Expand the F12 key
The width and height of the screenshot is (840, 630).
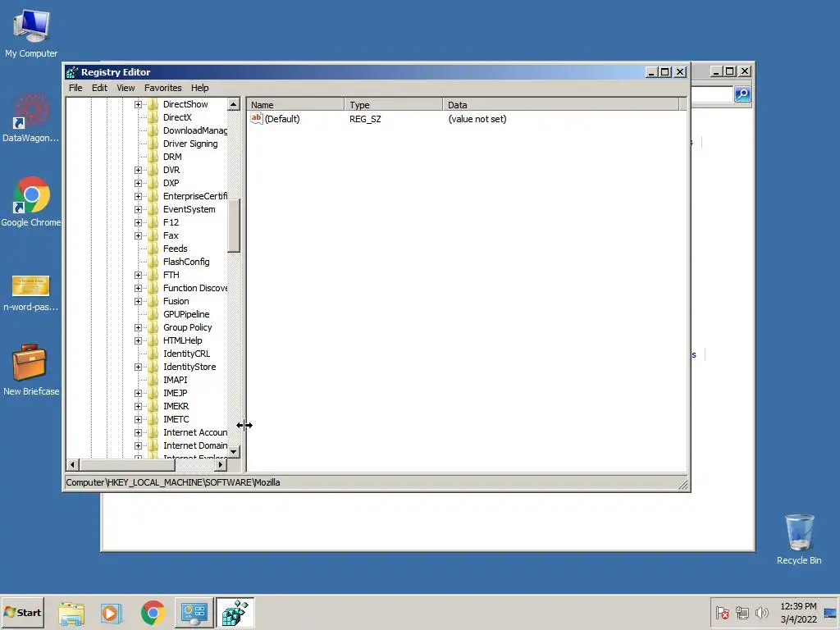click(138, 223)
